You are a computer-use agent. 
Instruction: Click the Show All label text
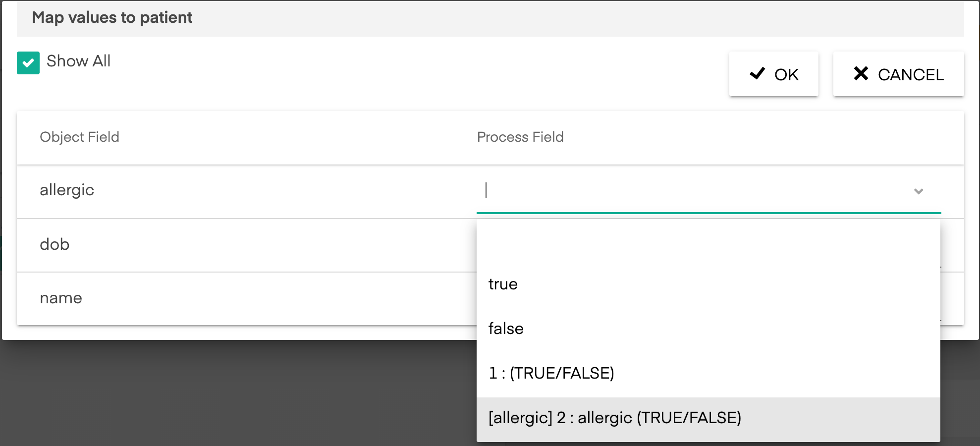78,61
